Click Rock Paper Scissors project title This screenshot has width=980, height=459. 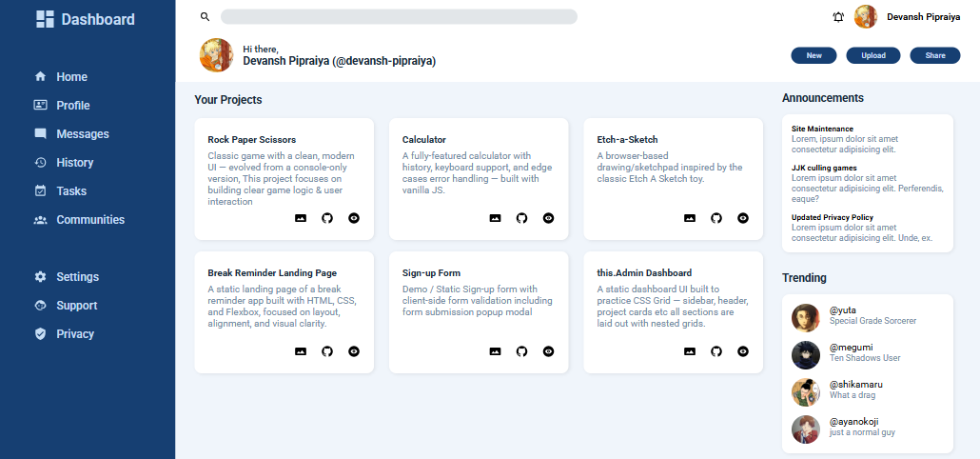click(252, 139)
